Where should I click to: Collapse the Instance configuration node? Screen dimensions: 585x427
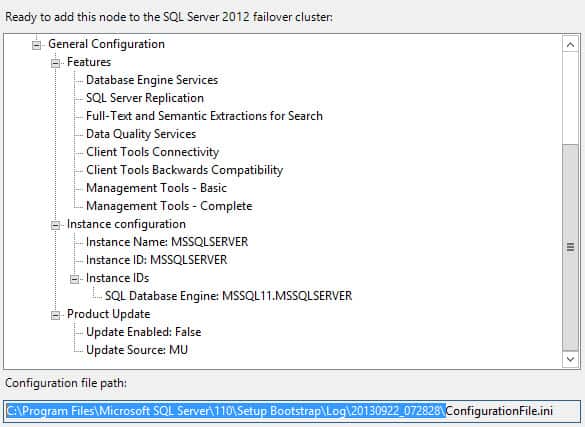click(55, 225)
